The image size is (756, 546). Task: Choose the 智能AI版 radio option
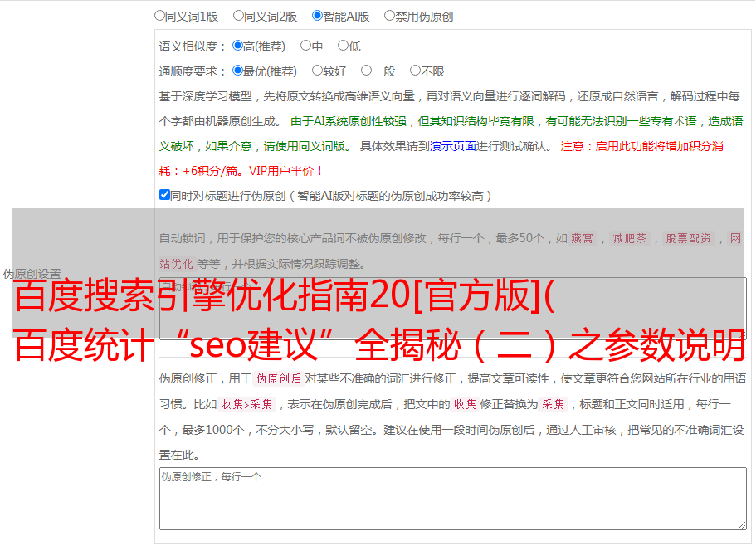pyautogui.click(x=317, y=16)
